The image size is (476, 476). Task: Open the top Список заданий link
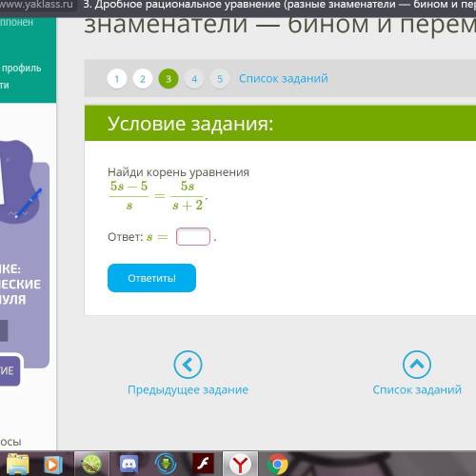(x=284, y=78)
